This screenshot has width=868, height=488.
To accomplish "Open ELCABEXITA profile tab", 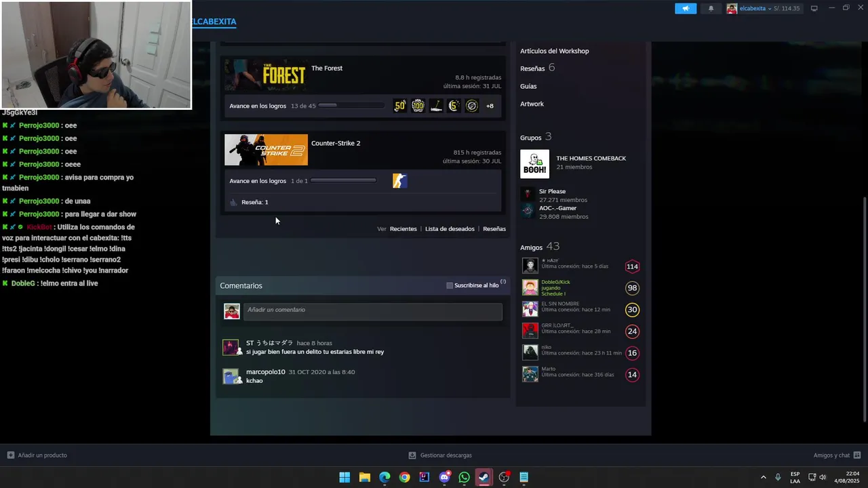I will (x=214, y=22).
